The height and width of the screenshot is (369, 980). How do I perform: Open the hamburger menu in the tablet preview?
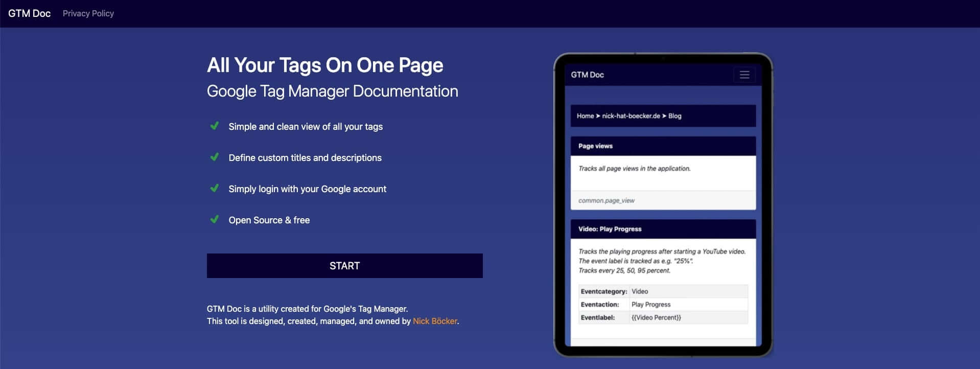(x=744, y=75)
